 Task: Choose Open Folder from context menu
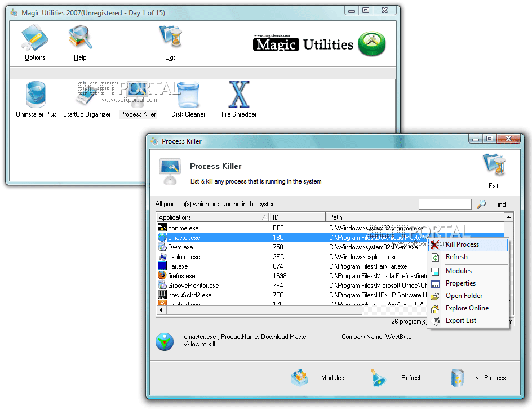click(468, 296)
